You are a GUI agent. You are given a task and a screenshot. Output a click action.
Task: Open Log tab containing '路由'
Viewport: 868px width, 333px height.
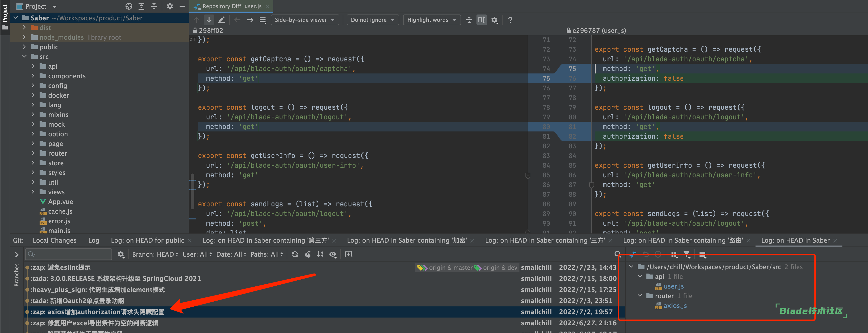coord(683,240)
